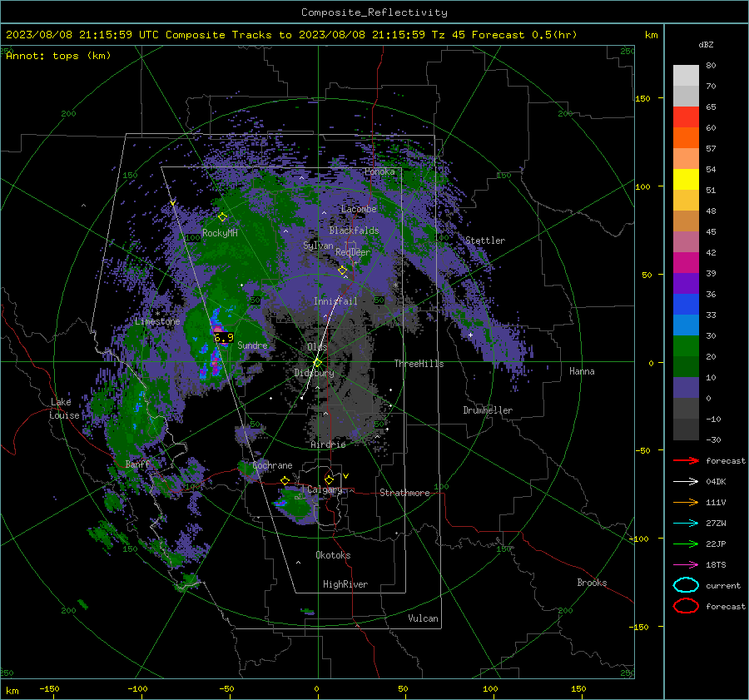Click the orange 57-60 dBZ swatch

point(686,138)
